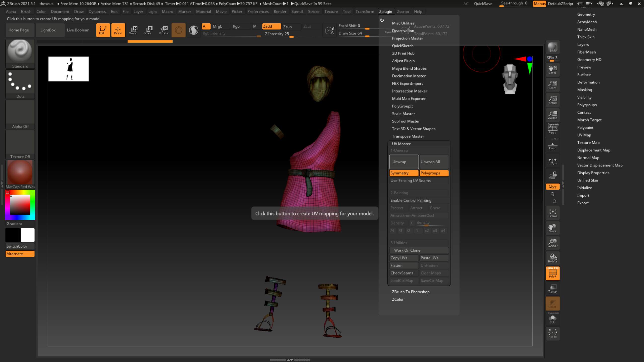Screen dimensions: 644x362
Task: Switch to Rotate transform icon
Action: (x=163, y=30)
